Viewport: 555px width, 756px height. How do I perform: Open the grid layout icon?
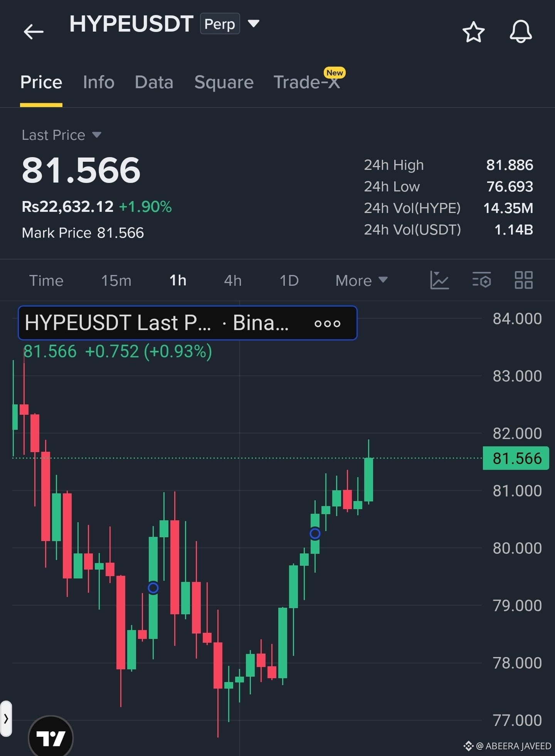[524, 280]
